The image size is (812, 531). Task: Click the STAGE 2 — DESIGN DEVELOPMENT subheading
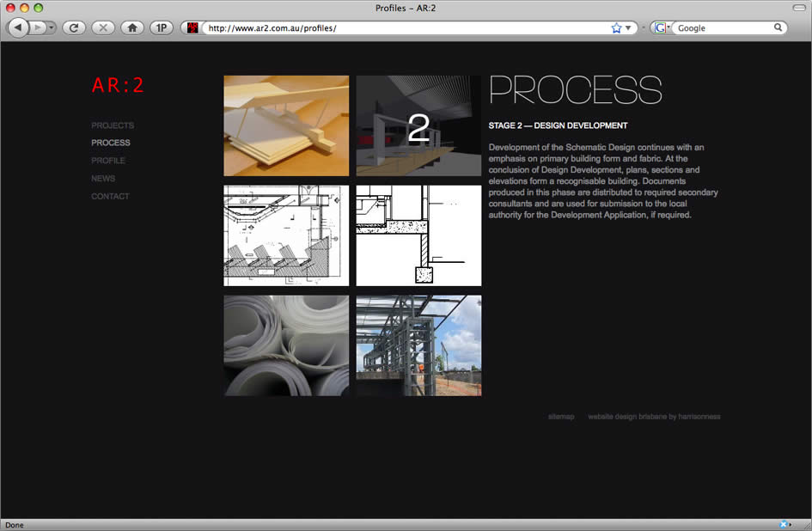coord(558,125)
